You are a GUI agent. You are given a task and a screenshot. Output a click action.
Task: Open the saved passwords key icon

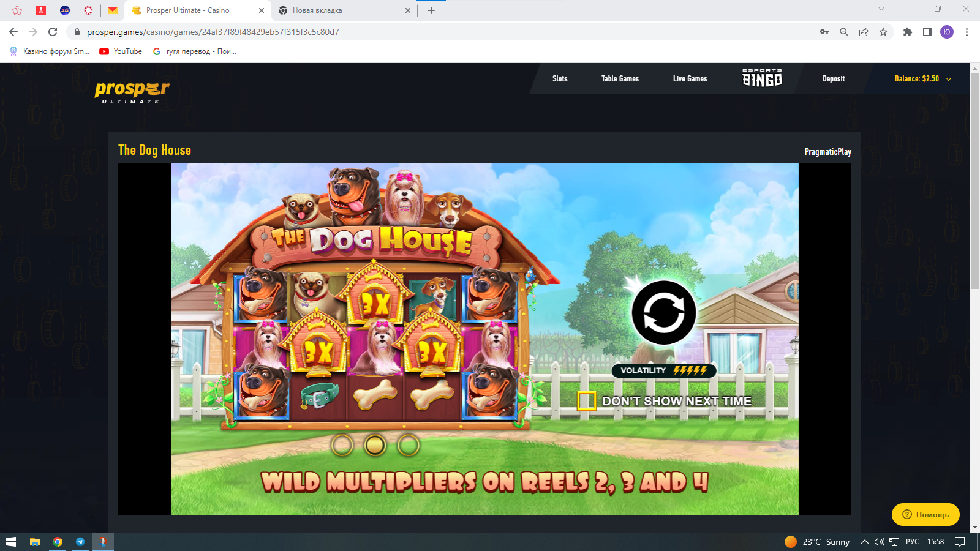[x=824, y=32]
